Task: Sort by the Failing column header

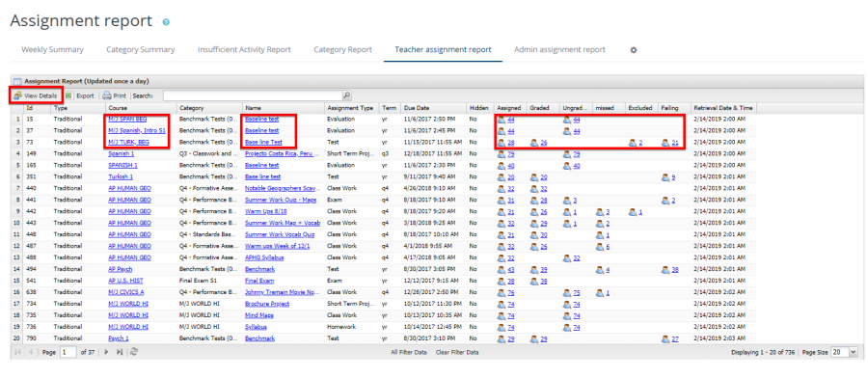Action: point(674,108)
